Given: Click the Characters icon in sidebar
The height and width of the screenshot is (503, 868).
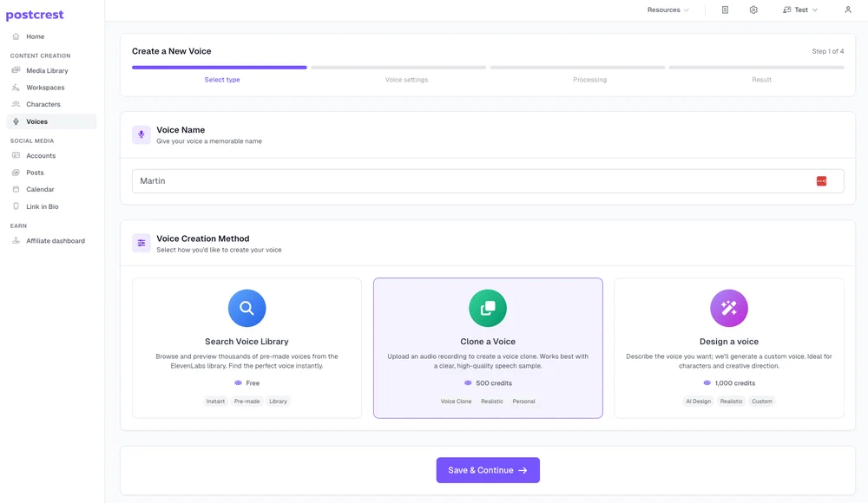Looking at the screenshot, I should (16, 104).
